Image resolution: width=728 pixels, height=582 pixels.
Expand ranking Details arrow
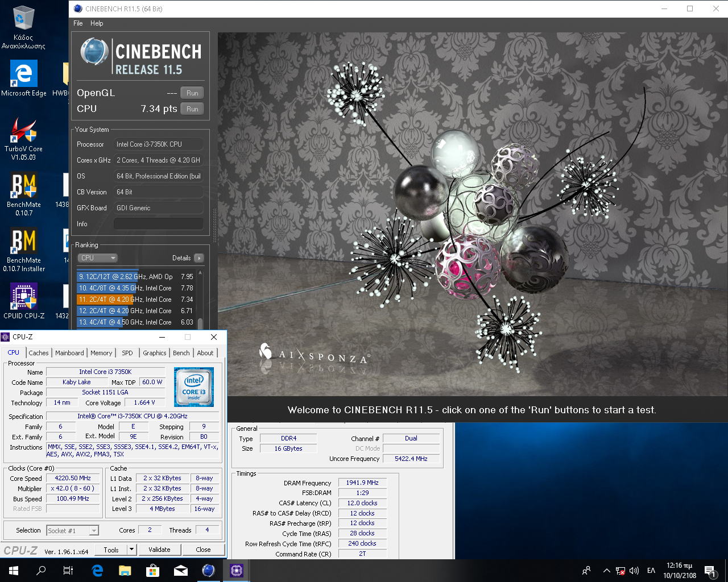(x=199, y=258)
